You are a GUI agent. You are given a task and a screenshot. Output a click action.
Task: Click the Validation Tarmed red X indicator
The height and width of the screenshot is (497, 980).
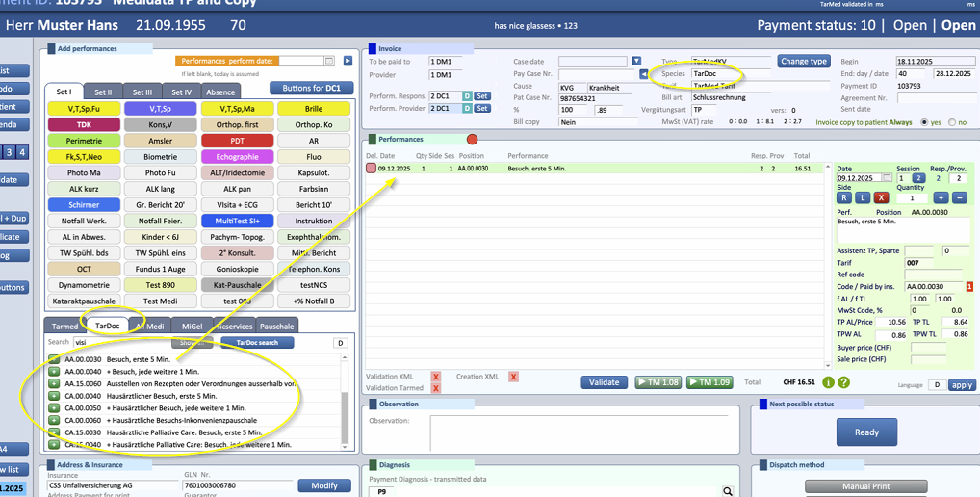436,388
